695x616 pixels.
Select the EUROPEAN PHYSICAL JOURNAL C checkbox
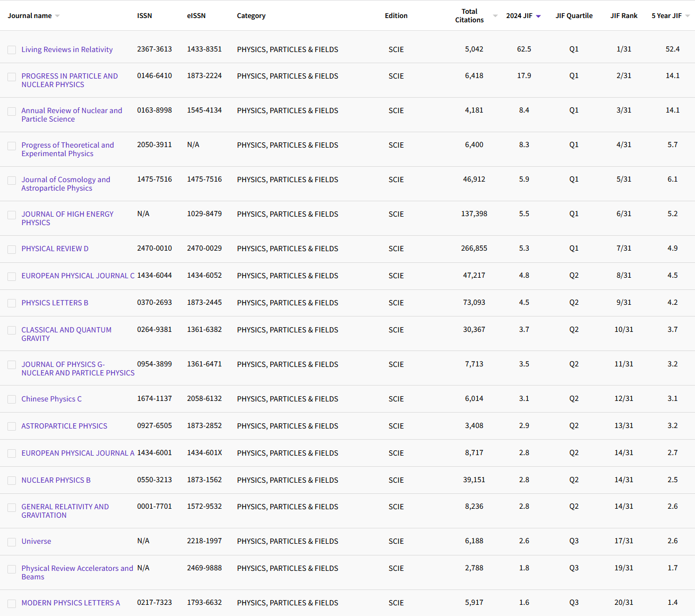(x=12, y=276)
